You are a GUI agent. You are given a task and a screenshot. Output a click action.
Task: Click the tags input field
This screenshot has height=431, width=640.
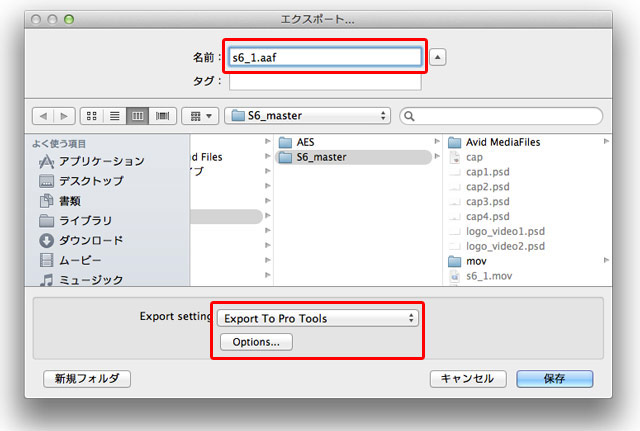[x=325, y=81]
